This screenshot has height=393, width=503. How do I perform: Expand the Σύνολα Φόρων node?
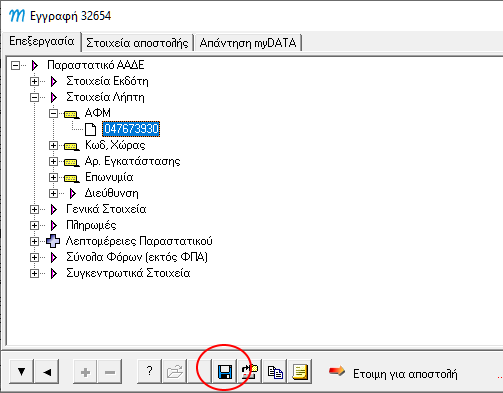(x=34, y=257)
